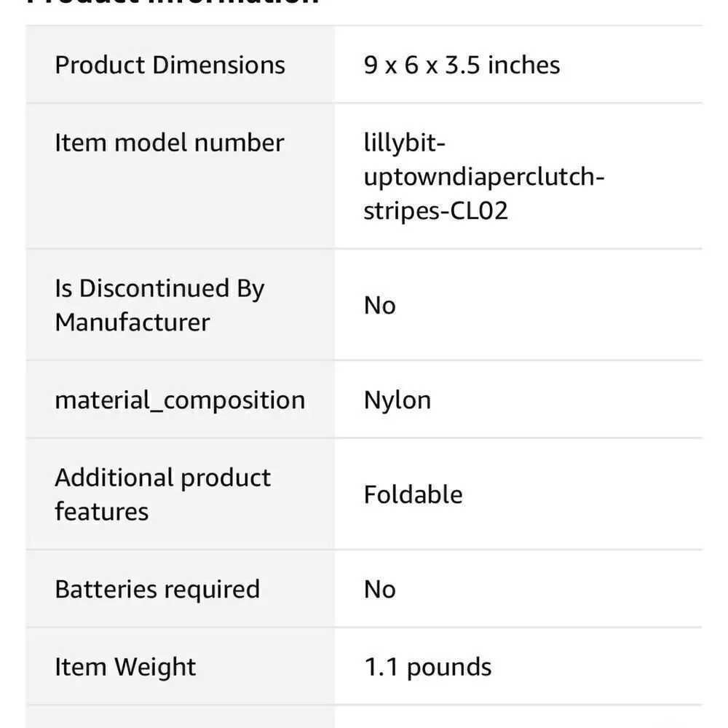Click the 1.1 pounds weight value
This screenshot has width=728, height=728.
tap(427, 668)
